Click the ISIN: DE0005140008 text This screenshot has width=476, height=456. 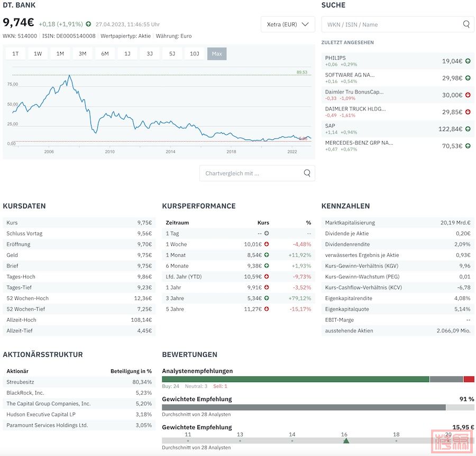69,36
